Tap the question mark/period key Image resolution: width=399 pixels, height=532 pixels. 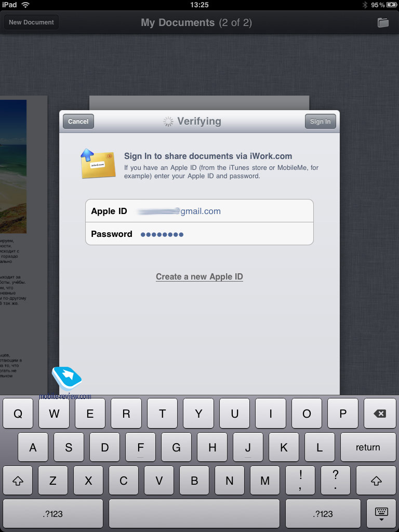[x=336, y=481]
